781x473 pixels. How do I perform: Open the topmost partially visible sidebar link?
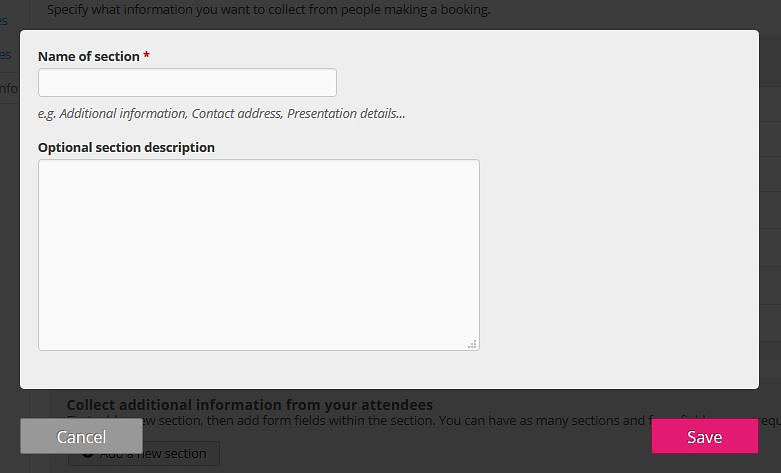point(3,21)
